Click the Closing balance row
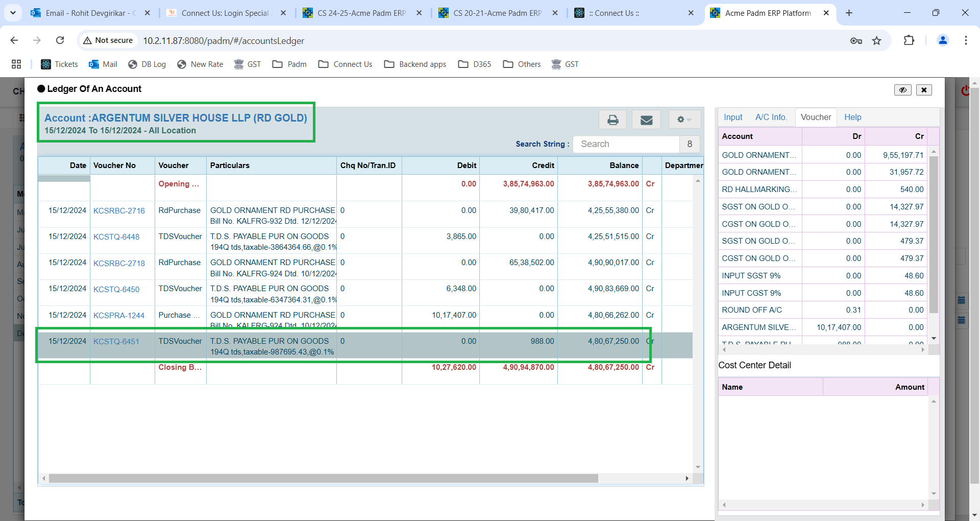 pos(365,371)
